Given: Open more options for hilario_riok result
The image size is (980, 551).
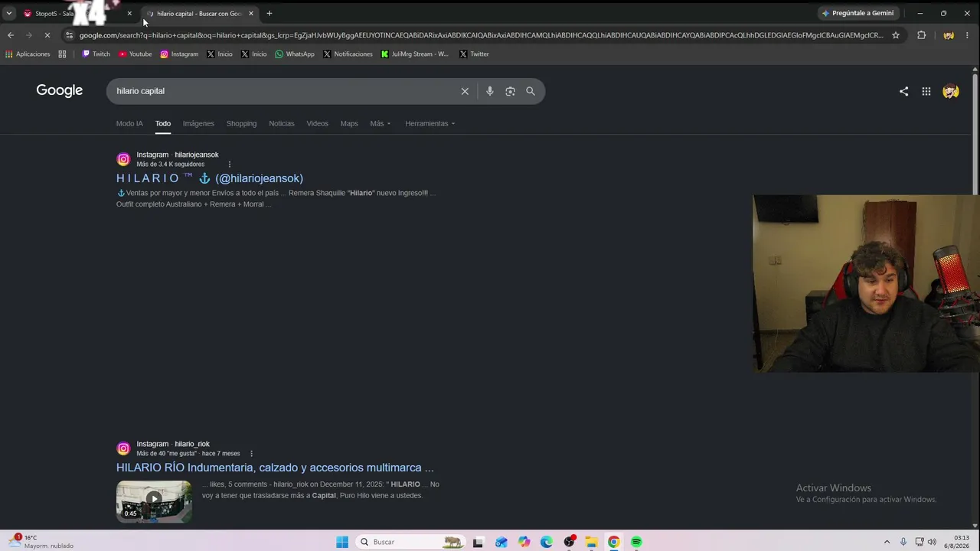Looking at the screenshot, I should click(251, 453).
